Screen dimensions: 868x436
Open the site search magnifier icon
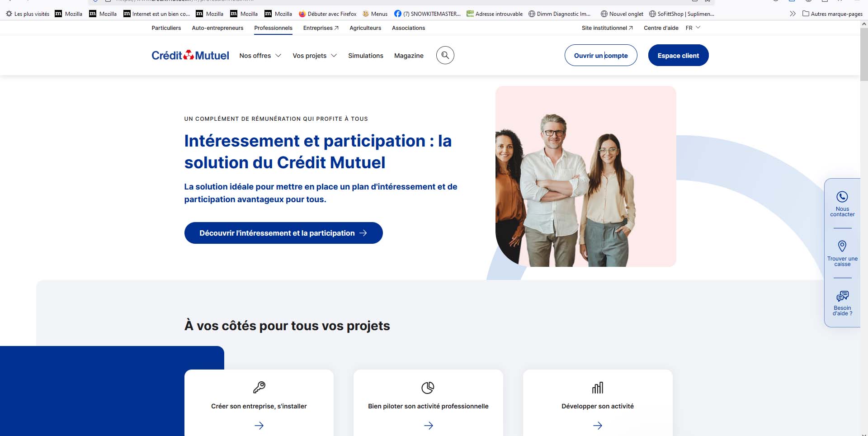(445, 55)
